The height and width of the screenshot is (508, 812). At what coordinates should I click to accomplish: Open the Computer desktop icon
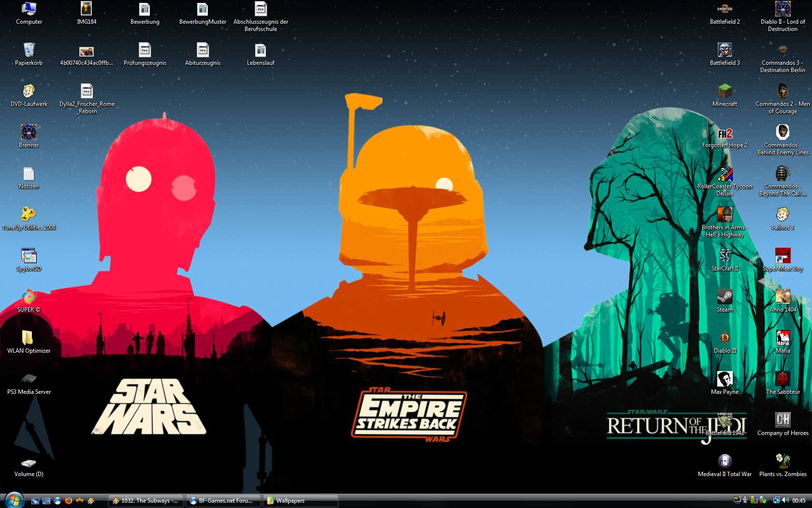[29, 14]
